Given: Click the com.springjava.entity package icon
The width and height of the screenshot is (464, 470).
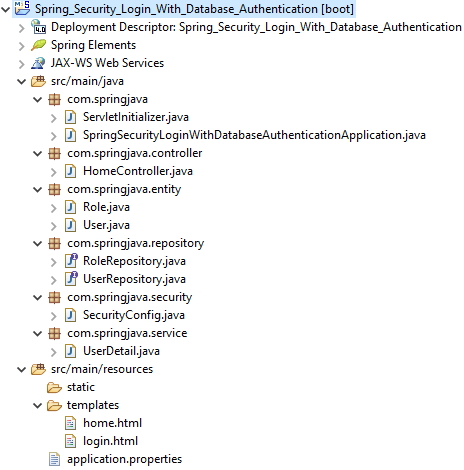Looking at the screenshot, I should click(54, 189).
